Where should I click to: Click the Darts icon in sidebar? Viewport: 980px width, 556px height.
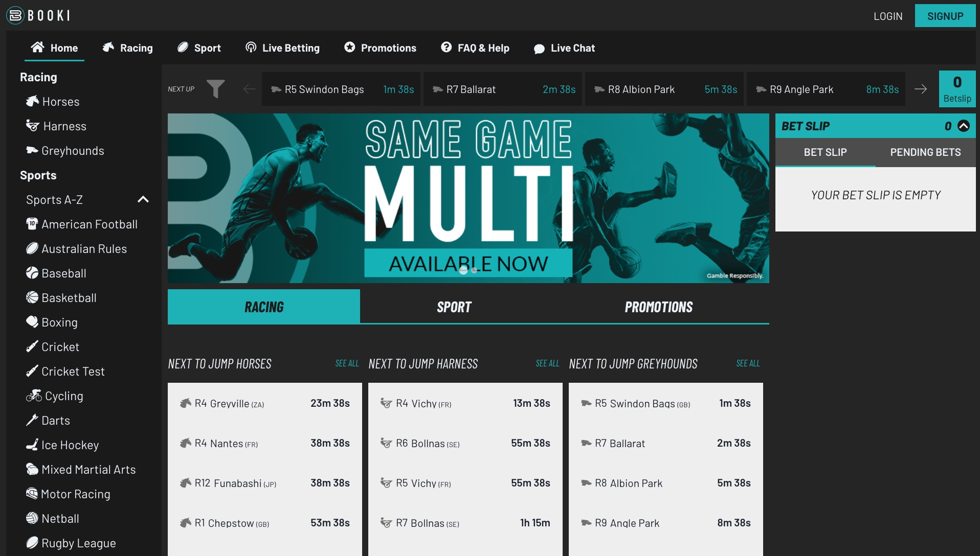point(32,420)
